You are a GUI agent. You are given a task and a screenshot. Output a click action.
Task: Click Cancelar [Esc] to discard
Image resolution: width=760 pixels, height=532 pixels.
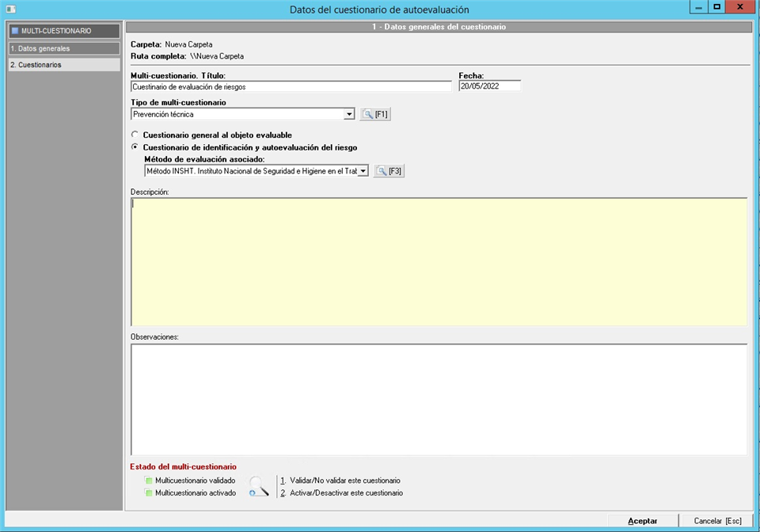click(717, 521)
